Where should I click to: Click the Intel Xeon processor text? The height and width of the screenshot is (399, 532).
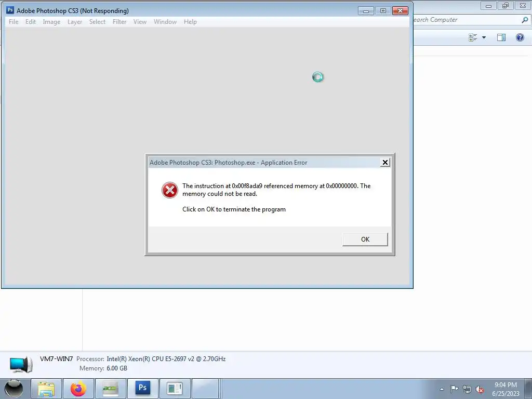point(166,358)
